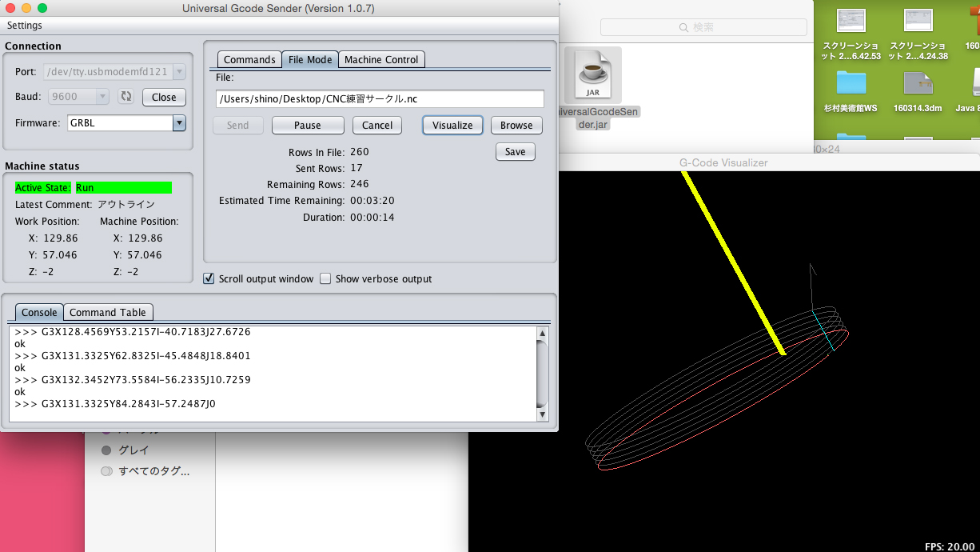Click the Sent Rows value 17
The image size is (980, 552).
pyautogui.click(x=357, y=168)
